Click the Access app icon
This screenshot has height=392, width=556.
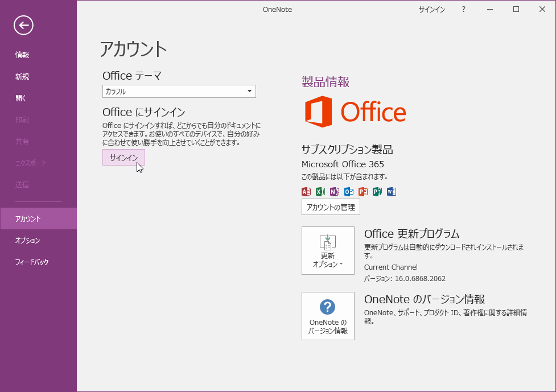click(x=306, y=192)
